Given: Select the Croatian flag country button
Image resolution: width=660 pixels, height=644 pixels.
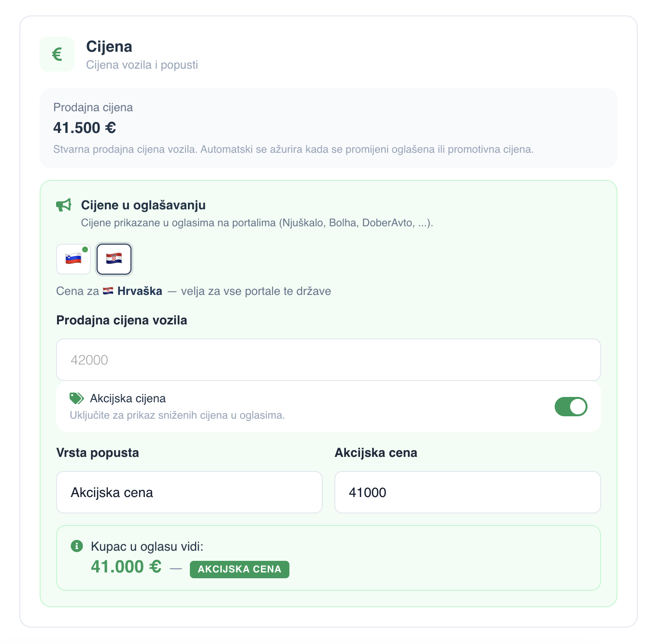Looking at the screenshot, I should point(114,259).
